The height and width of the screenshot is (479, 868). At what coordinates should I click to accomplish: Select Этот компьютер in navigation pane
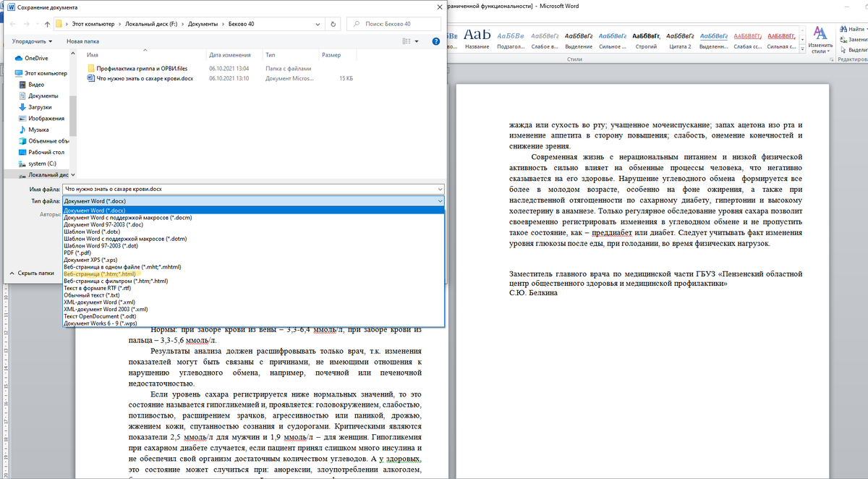(41, 73)
